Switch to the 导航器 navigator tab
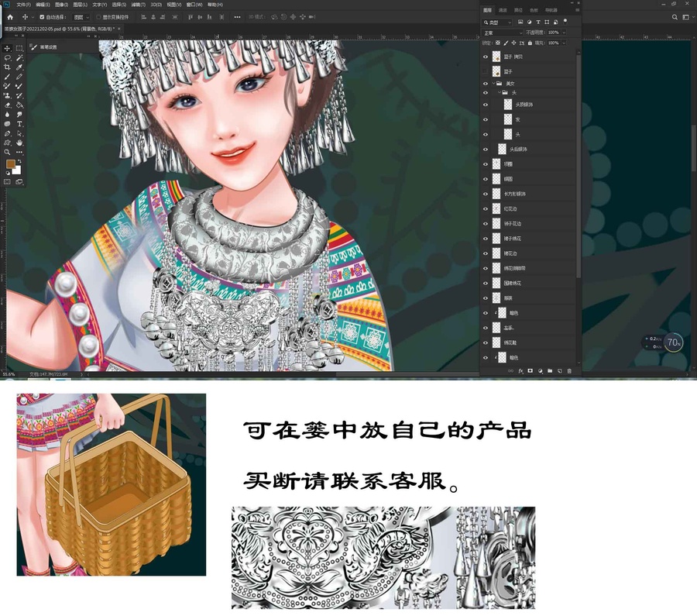The height and width of the screenshot is (616, 697). (551, 10)
